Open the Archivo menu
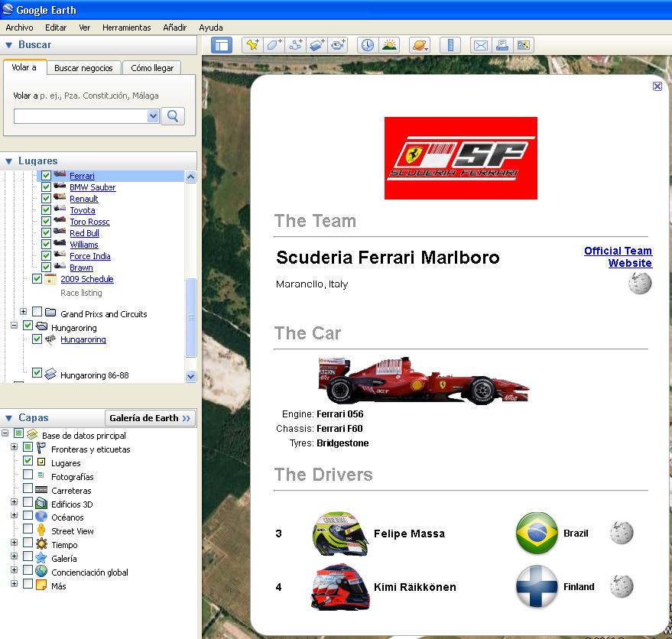 pos(19,28)
